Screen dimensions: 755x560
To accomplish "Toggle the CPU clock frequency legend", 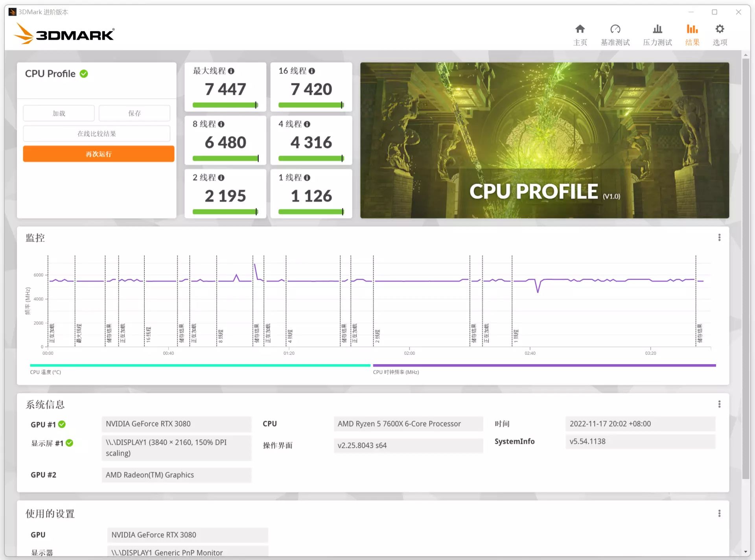I will pyautogui.click(x=544, y=365).
